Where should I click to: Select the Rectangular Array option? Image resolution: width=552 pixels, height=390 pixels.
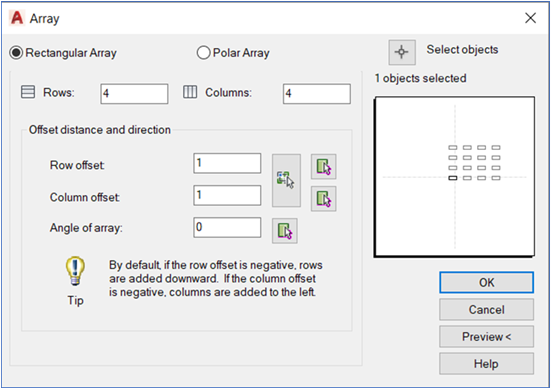coord(63,53)
